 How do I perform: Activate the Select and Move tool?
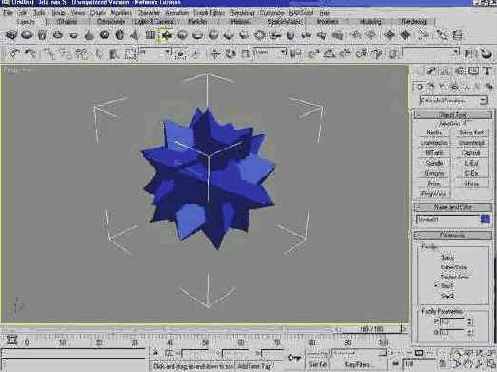tap(215, 53)
